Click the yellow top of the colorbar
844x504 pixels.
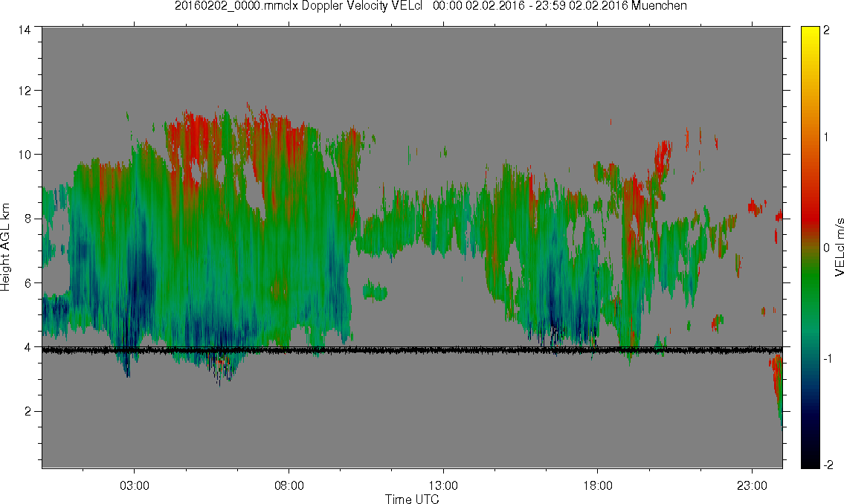point(810,31)
